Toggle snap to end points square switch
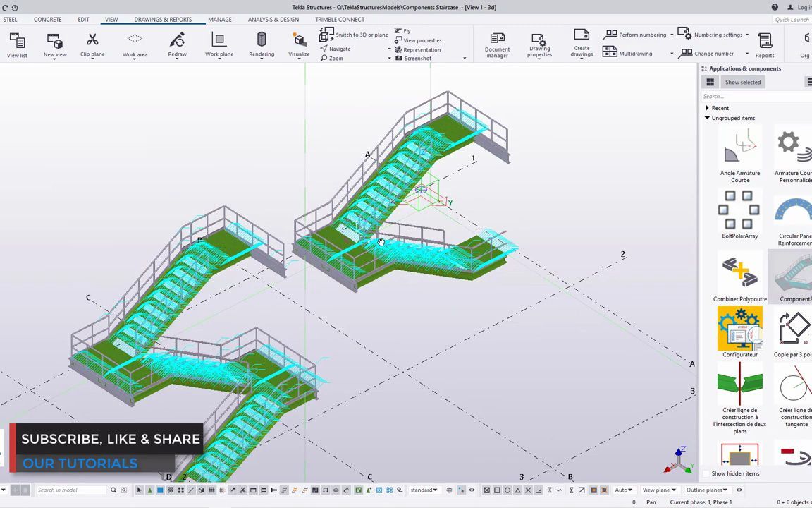The width and height of the screenshot is (812, 508). [497, 490]
